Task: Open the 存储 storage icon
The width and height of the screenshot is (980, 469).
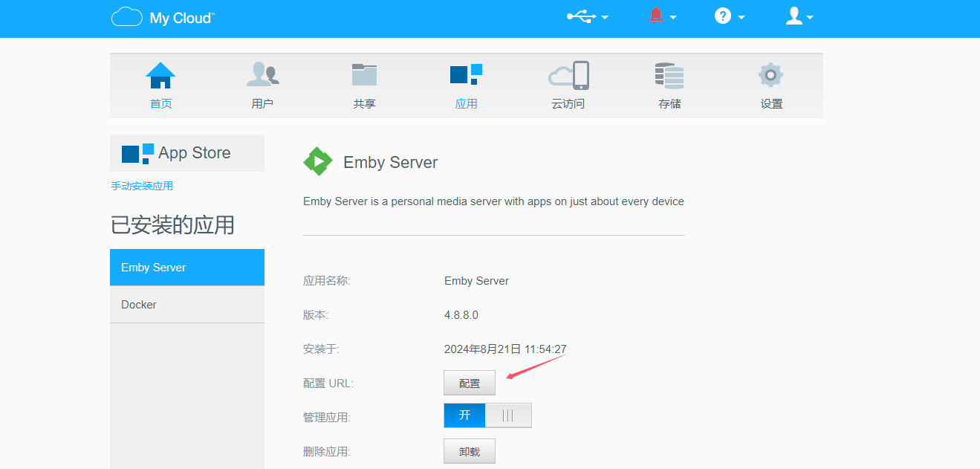Action: (669, 76)
